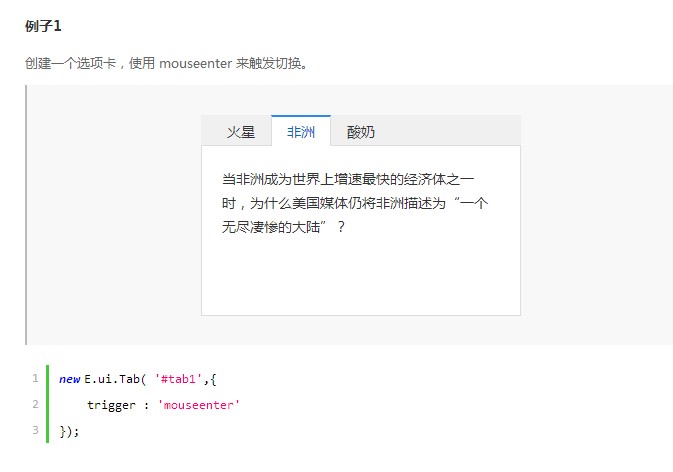Open the 酸奶 tab
This screenshot has width=673, height=472.
coord(361,132)
